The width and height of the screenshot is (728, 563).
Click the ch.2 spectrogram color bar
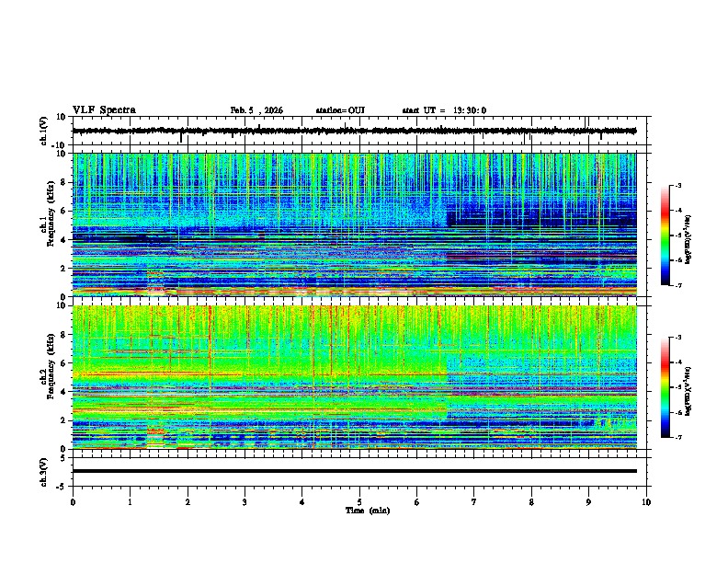[x=665, y=387]
